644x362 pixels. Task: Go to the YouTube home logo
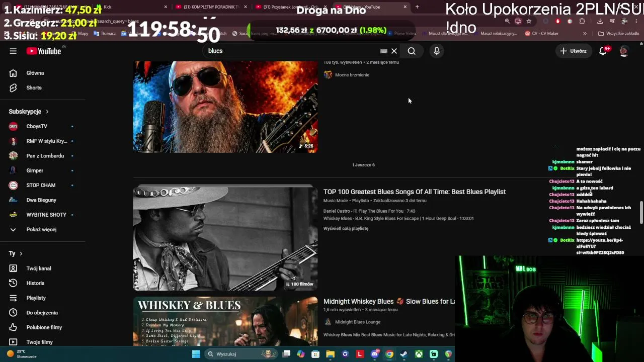pyautogui.click(x=44, y=51)
